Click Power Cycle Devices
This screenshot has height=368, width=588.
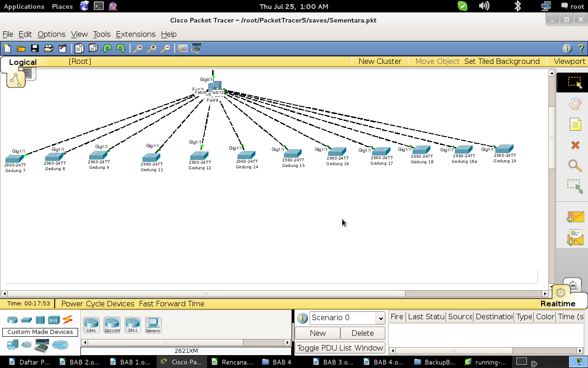97,304
